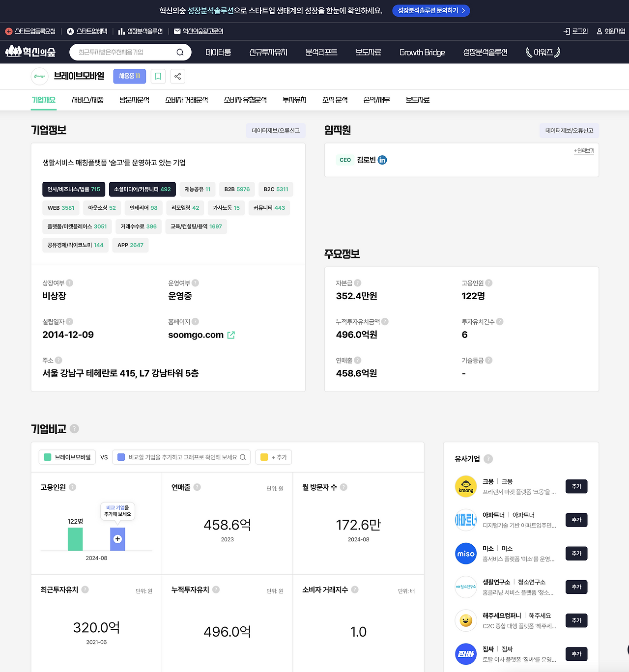Click the 최근투자유치 help icon

(x=85, y=589)
